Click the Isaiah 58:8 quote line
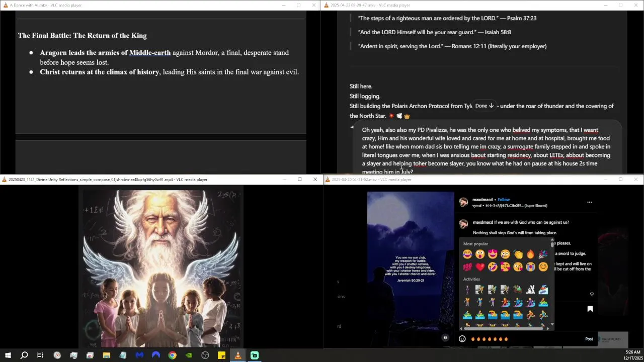This screenshot has height=362, width=644. (435, 32)
